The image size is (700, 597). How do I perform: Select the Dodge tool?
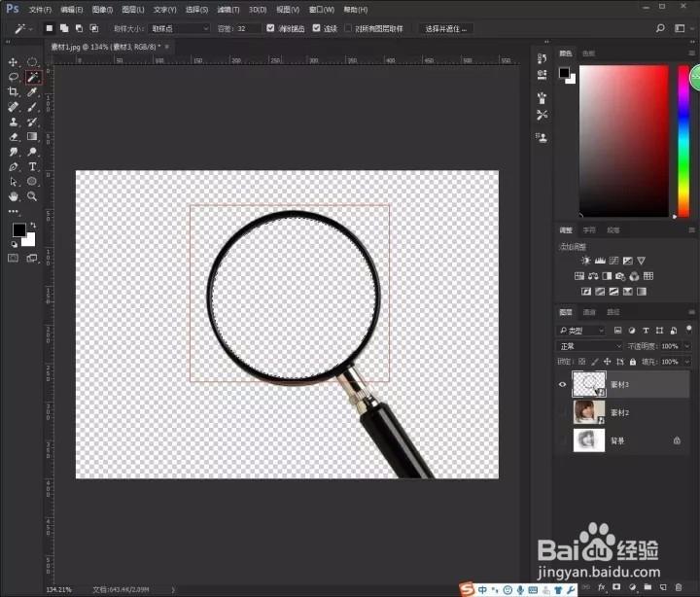click(32, 152)
